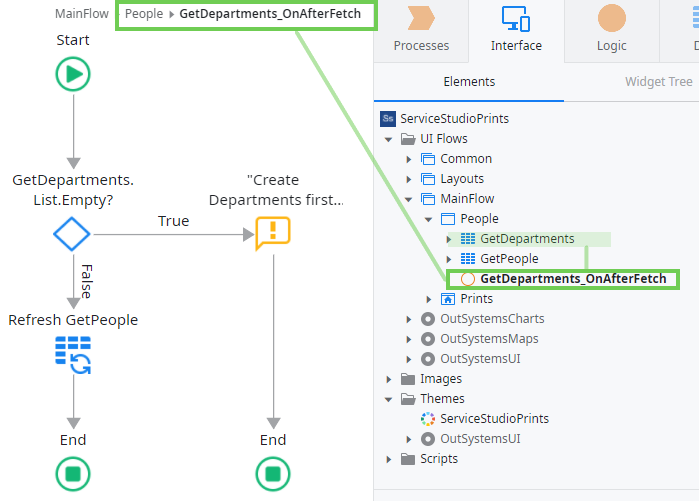Select the Create Departments first message node
This screenshot has height=501, width=699.
click(273, 233)
